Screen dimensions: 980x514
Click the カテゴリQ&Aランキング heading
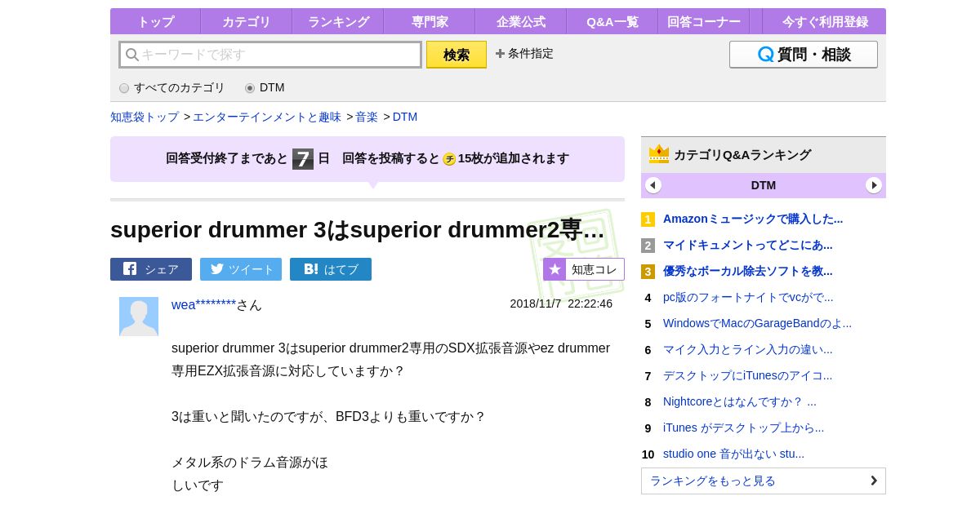point(742,155)
